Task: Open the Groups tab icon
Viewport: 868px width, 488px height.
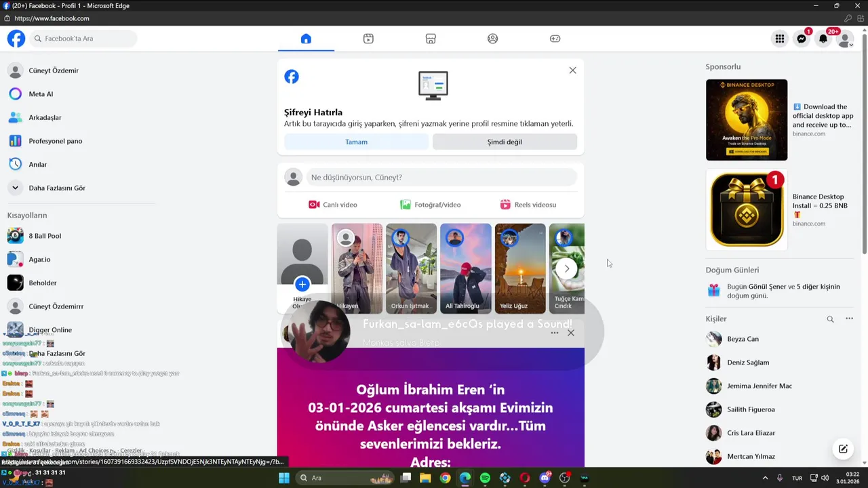Action: 493,39
